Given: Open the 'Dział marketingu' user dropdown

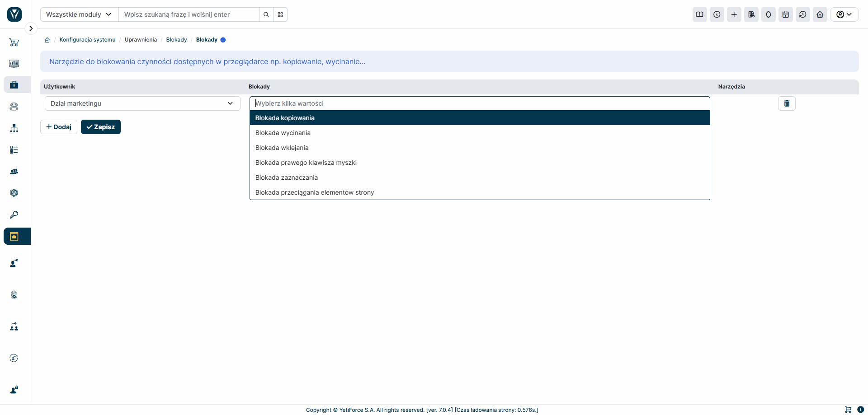Looking at the screenshot, I should coord(142,103).
